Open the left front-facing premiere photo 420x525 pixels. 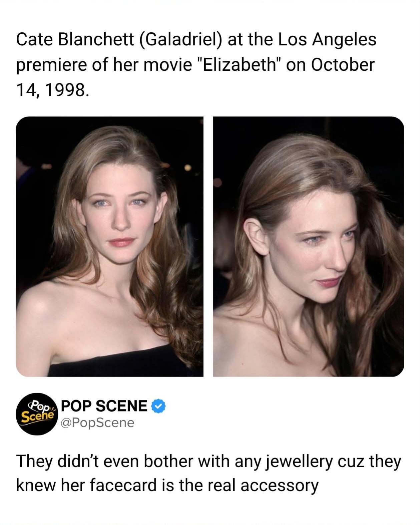point(110,246)
